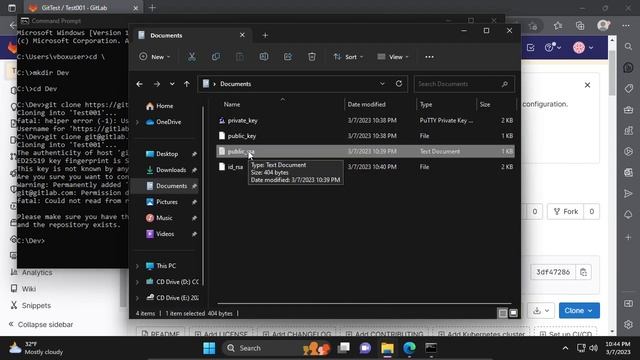Expand CD Drive (D:) in navigation pane

click(138, 282)
